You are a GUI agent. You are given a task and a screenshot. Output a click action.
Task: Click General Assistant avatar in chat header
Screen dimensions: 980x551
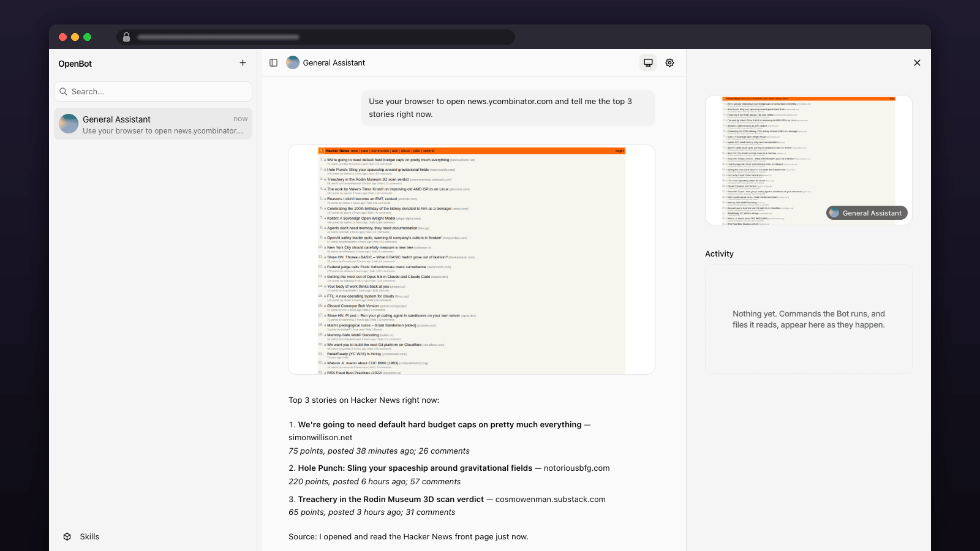pyautogui.click(x=293, y=63)
